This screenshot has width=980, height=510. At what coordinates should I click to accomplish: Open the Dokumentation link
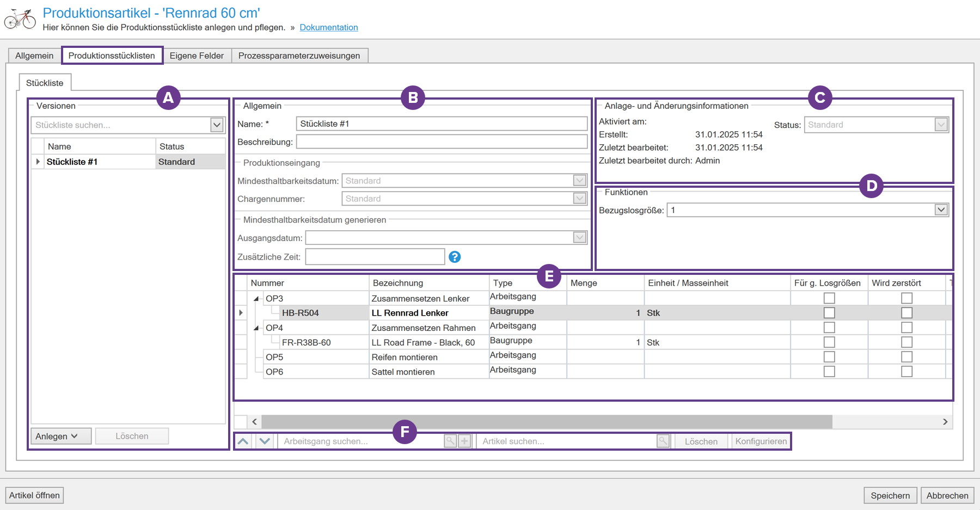coord(328,27)
